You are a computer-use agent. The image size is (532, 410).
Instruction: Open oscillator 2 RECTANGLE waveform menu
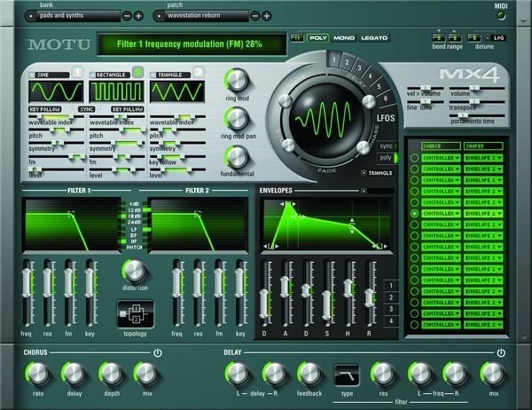coord(110,75)
